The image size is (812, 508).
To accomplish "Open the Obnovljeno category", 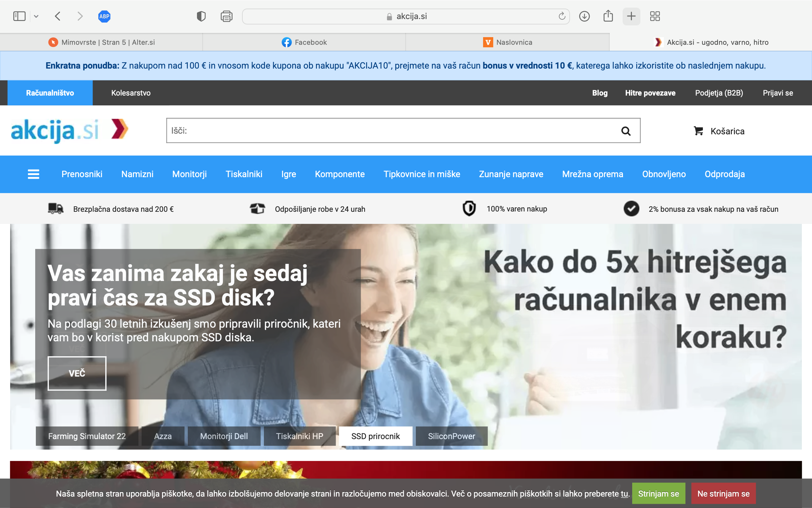I will pos(664,174).
